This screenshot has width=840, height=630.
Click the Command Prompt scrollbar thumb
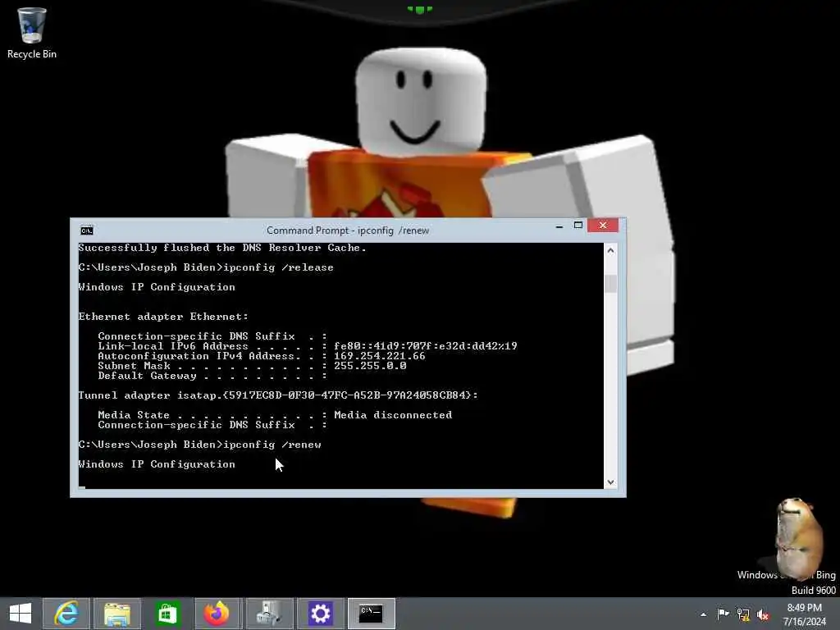pyautogui.click(x=610, y=283)
